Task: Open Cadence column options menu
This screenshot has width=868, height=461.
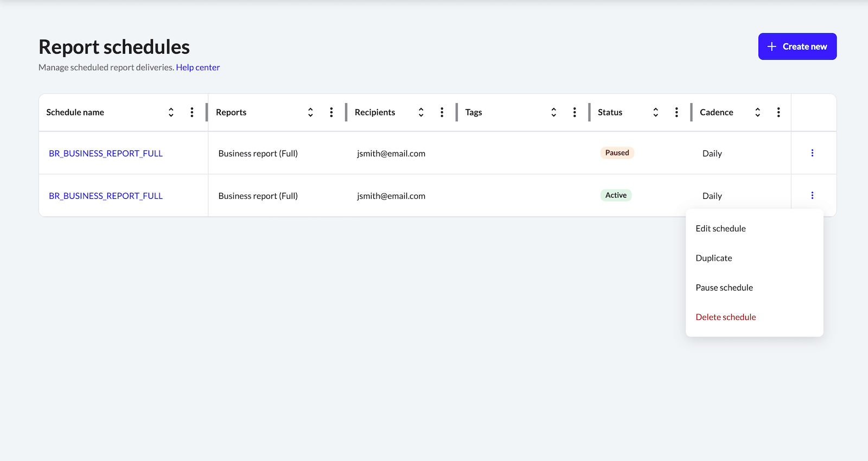Action: point(778,112)
